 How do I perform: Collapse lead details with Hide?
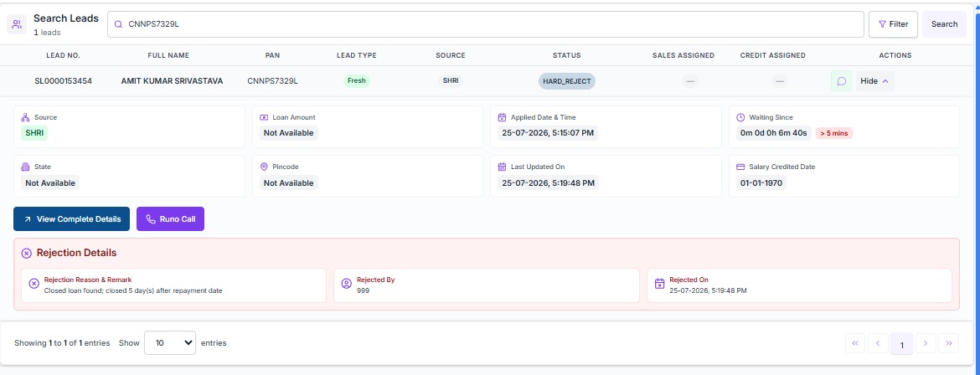pos(875,81)
